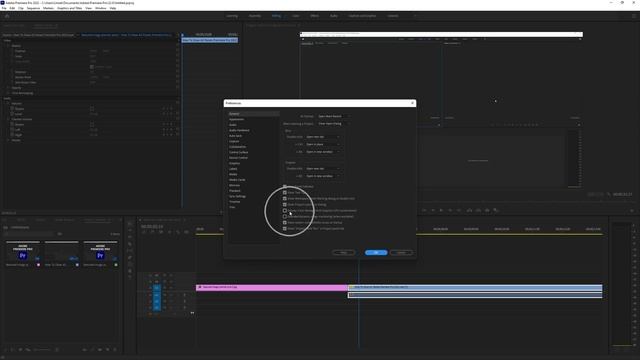Open Timeline Display Settings wrench icon
The width and height of the screenshot is (640, 360).
(178, 232)
